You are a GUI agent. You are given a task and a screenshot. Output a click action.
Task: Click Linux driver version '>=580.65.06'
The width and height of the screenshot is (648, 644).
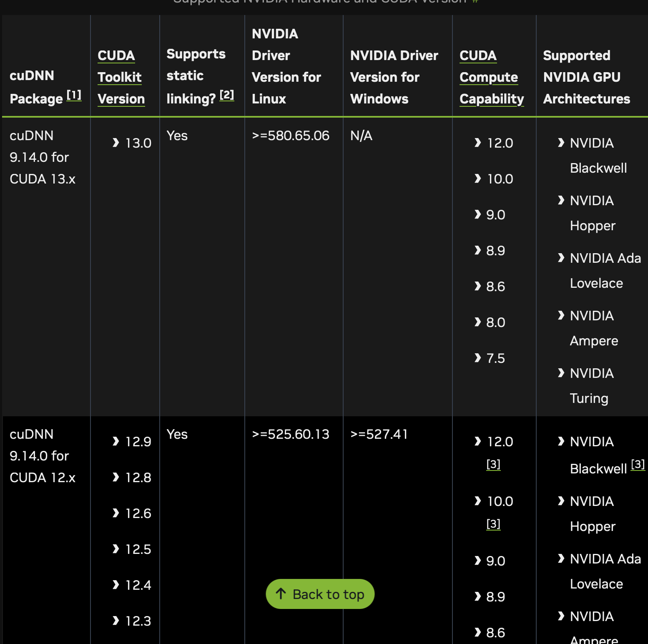(x=291, y=136)
